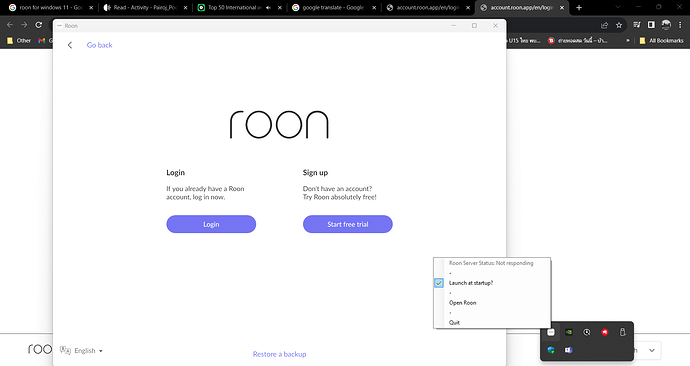The width and height of the screenshot is (690, 366).
Task: Open the red-icon Thai bookmark
Action: pos(578,40)
